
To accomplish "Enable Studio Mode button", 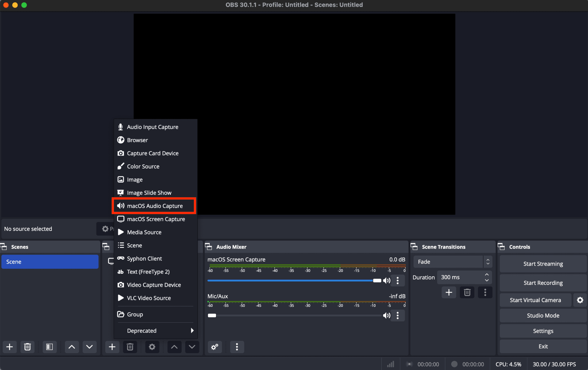I will 543,316.
